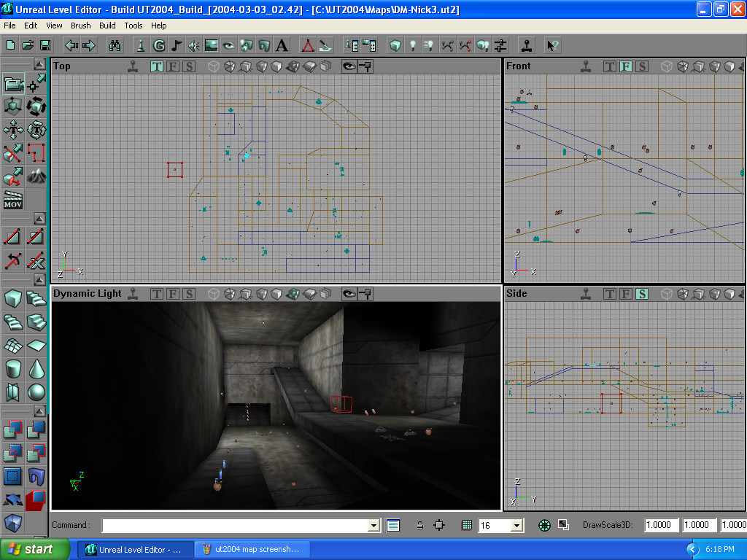The image size is (747, 560).
Task: Click the context help cursor icon
Action: point(553,46)
